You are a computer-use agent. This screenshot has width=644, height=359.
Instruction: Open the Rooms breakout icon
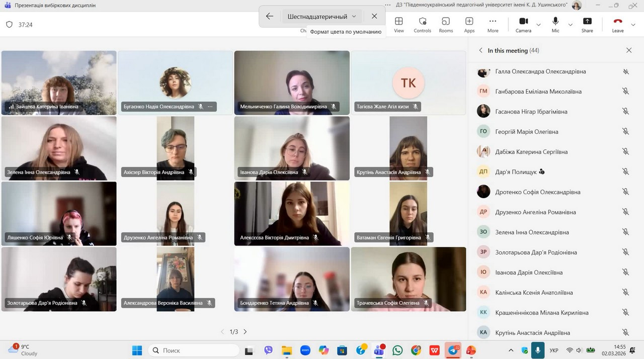point(446,24)
